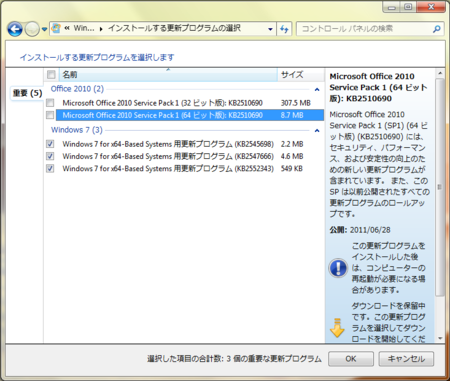This screenshot has width=450, height=381.
Task: Check Office 2010 SP1 32 ビット版 checkbox
Action: [x=50, y=103]
